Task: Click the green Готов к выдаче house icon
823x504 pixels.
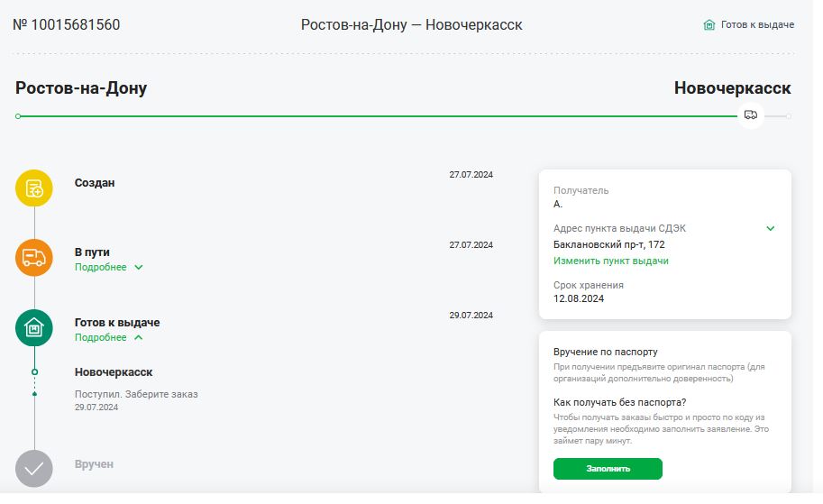Action: tap(34, 328)
